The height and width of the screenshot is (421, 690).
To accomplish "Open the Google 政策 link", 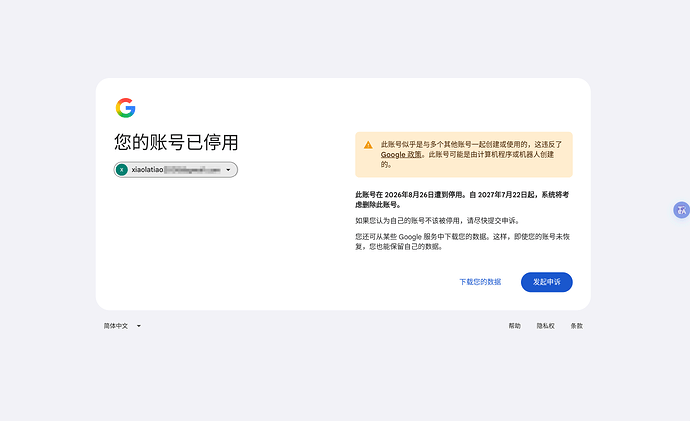I will [x=401, y=154].
